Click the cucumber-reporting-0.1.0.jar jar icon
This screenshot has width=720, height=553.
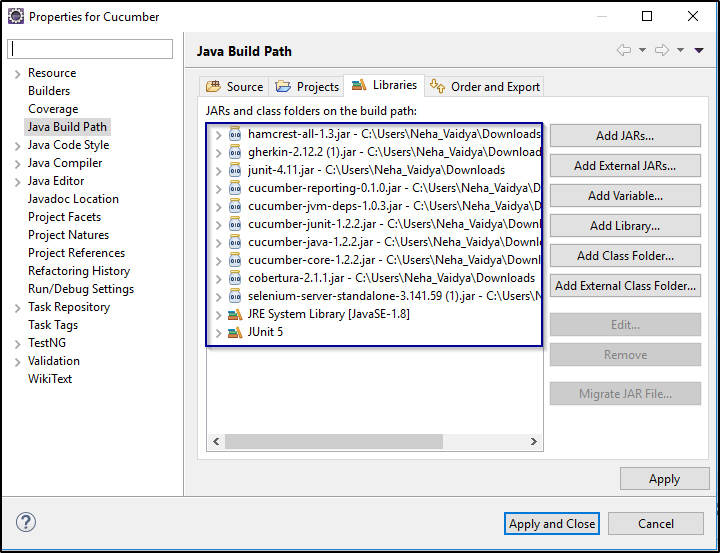[235, 188]
